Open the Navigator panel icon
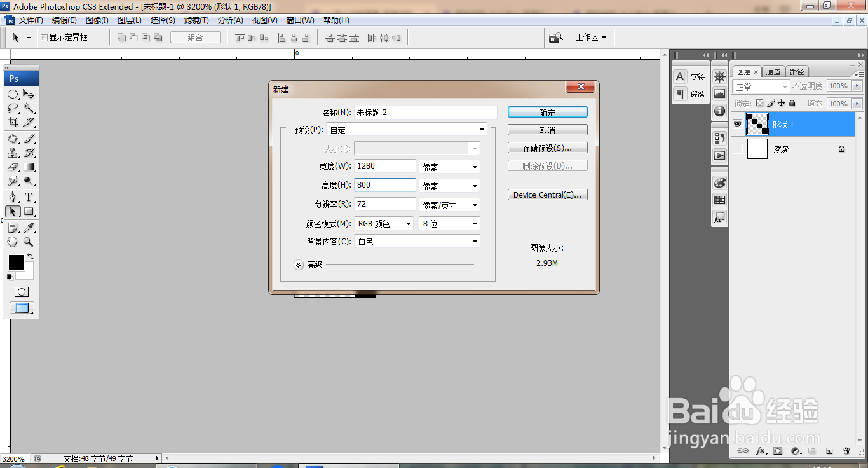 coord(719,76)
